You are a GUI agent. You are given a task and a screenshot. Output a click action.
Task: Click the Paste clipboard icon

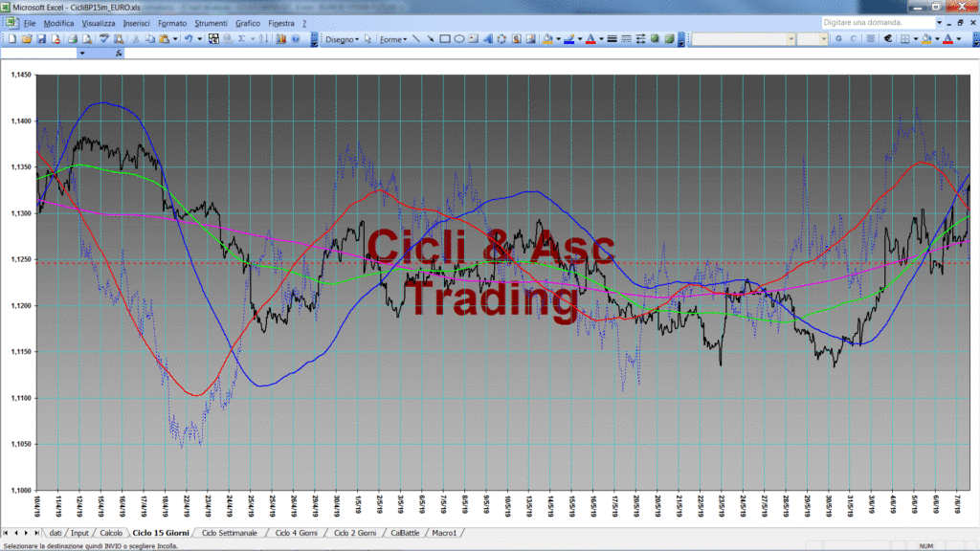coord(165,39)
